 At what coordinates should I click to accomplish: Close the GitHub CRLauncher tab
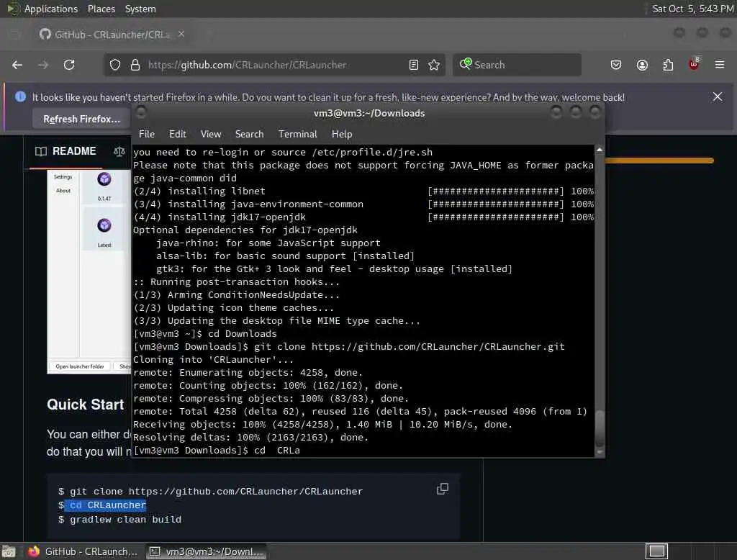181,35
